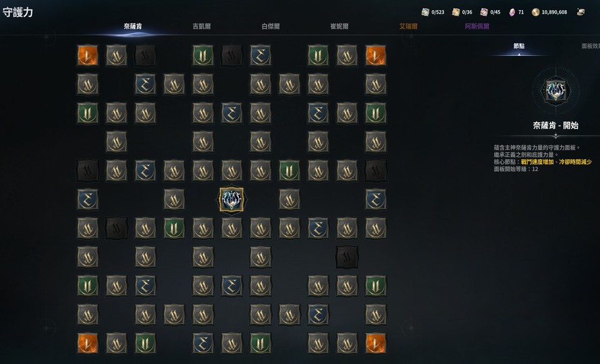Click the orange node in the top-right corner

pos(376,55)
